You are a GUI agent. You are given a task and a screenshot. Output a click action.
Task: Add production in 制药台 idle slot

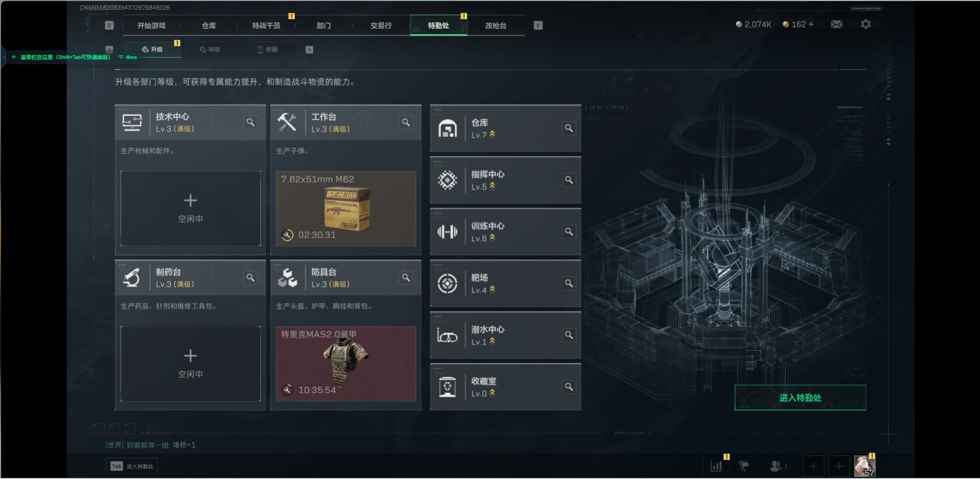click(190, 364)
